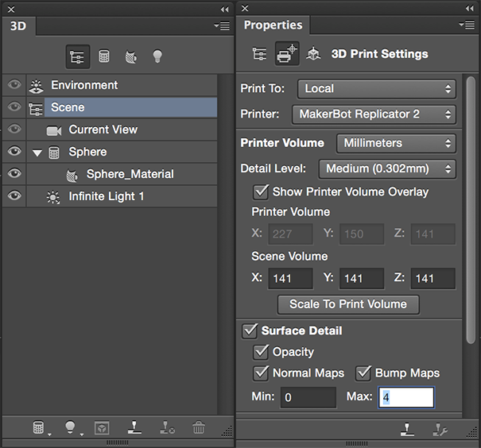Viewport: 481px width, 448px height.
Task: Uncheck Show Printer Volume Overlay
Action: tap(260, 191)
